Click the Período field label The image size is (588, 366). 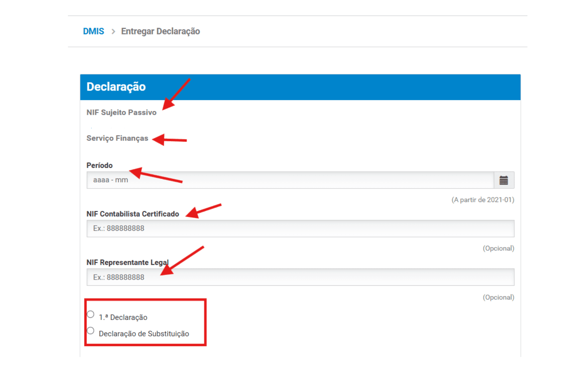tap(99, 165)
